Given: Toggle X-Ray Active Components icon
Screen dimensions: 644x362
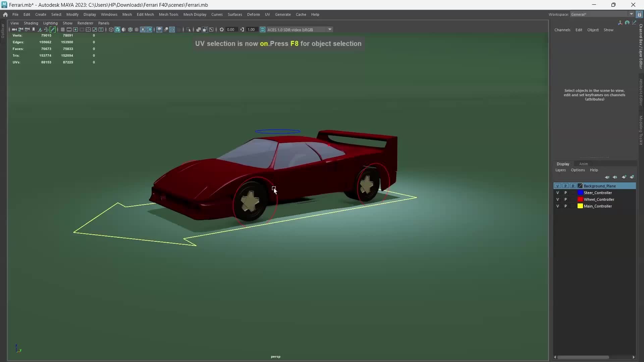Looking at the screenshot, I should click(x=205, y=29).
